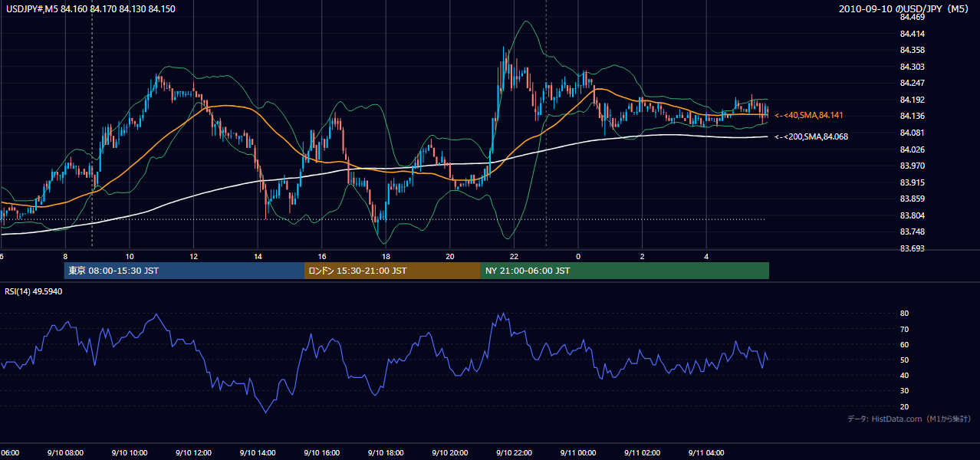Click the 9/10 22:00 bottom time label
Screen dimensions: 980x460
514,453
